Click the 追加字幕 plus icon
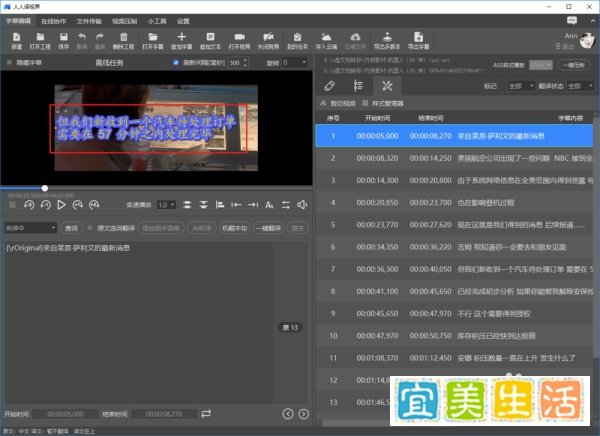Viewport: 600px width, 436px height. pyautogui.click(x=181, y=37)
